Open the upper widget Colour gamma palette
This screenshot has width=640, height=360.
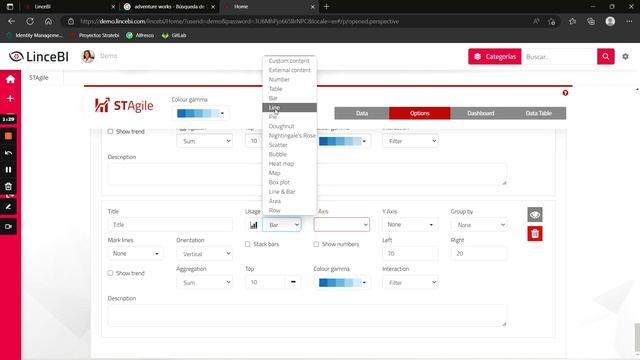click(x=342, y=141)
